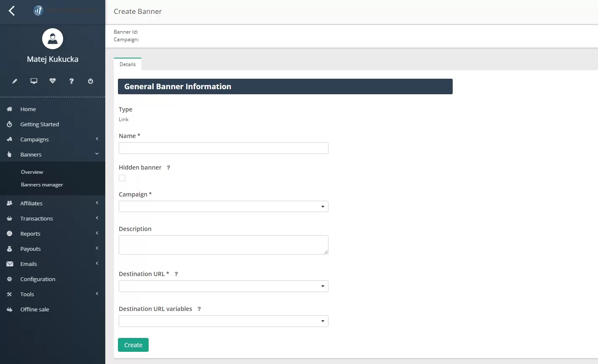
Task: Select the monitor screen icon
Action: (x=34, y=81)
